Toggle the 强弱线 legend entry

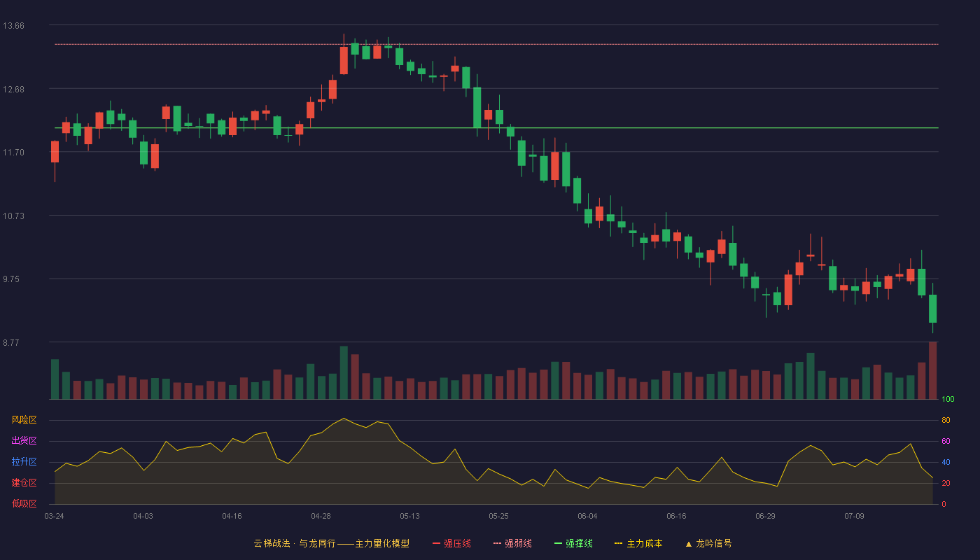tap(512, 543)
